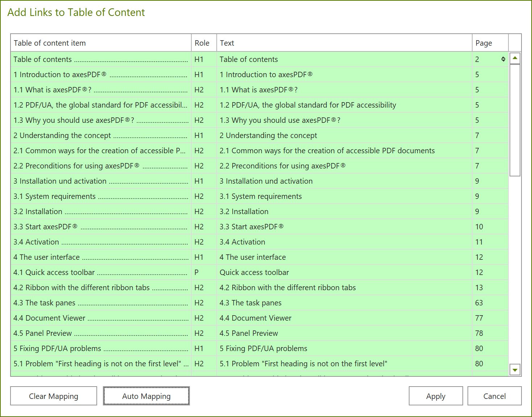The height and width of the screenshot is (417, 532).
Task: Select truncated TOC item '1.2 PDF/UA, the global standard…'
Action: point(101,105)
